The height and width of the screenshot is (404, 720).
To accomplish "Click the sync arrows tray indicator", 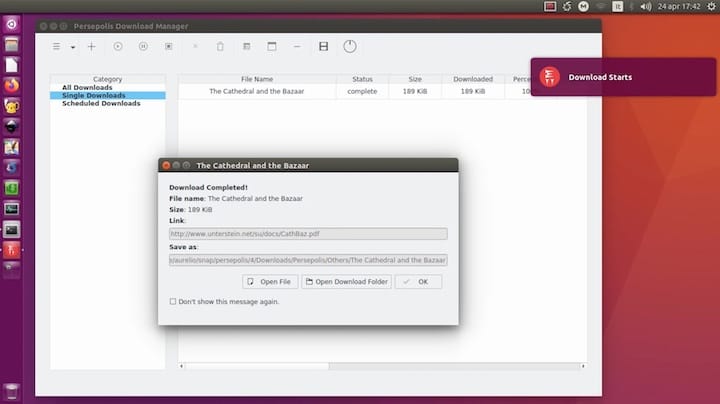I will click(567, 6).
